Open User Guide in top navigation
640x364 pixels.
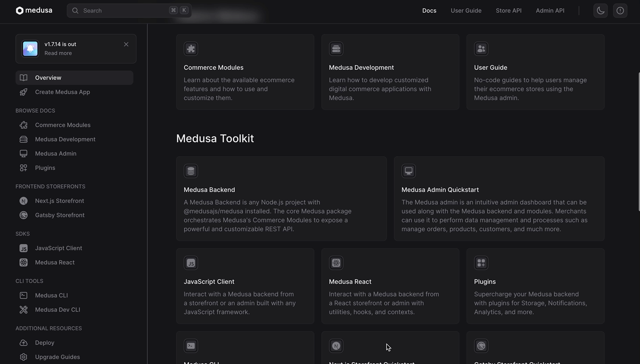[466, 10]
